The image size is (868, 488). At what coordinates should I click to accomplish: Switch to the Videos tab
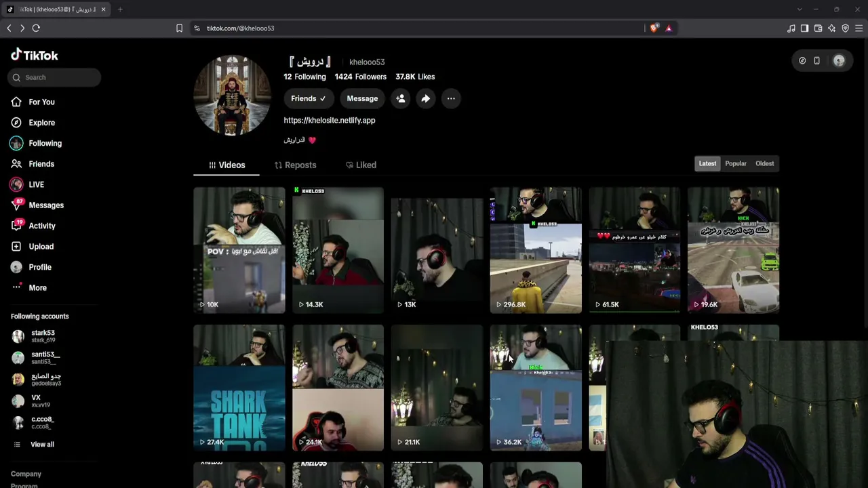click(x=226, y=165)
